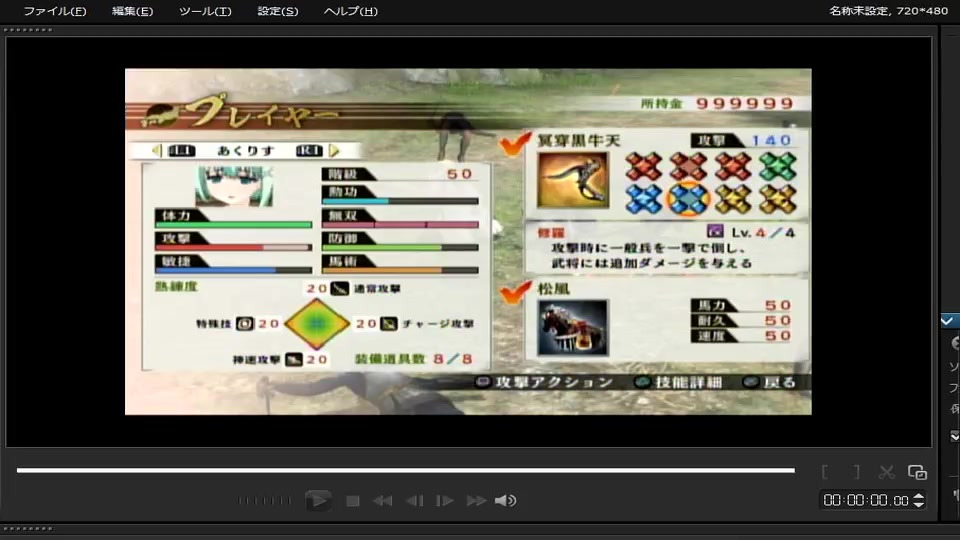Click the white preview scrubber bar

pos(405,470)
